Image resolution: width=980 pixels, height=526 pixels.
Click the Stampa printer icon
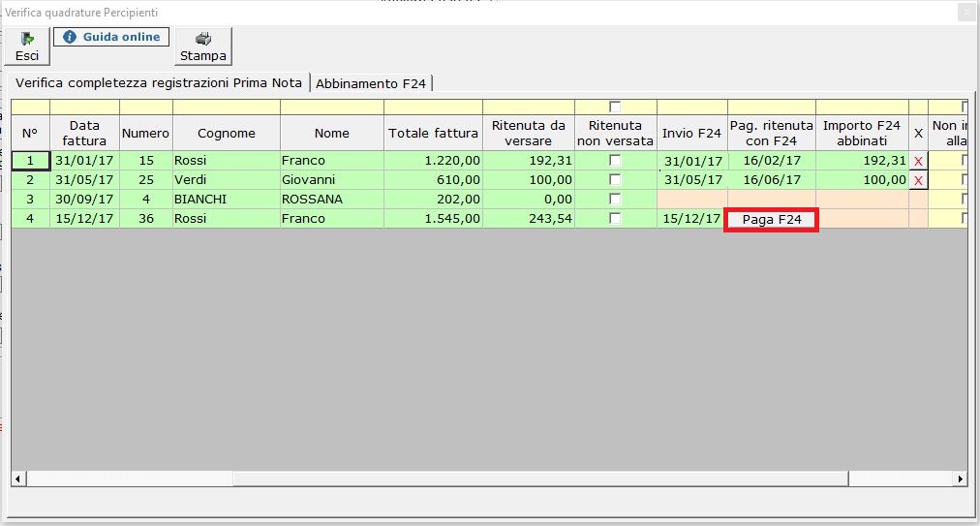point(203,46)
